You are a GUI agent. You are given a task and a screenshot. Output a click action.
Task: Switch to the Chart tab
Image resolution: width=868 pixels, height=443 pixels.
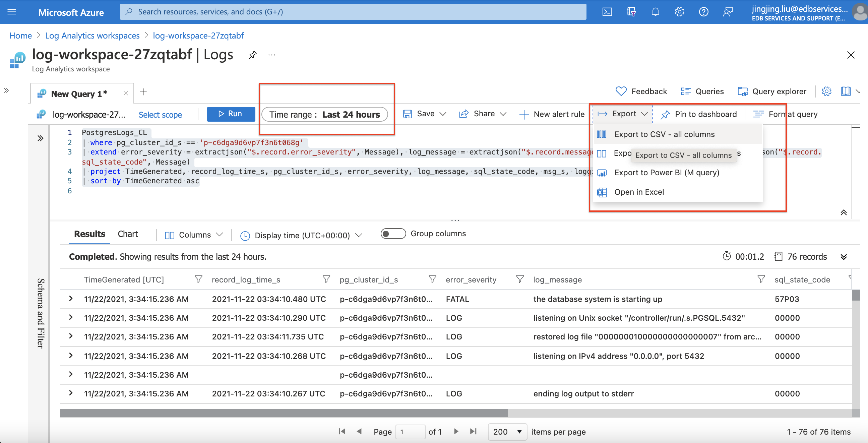(x=128, y=234)
